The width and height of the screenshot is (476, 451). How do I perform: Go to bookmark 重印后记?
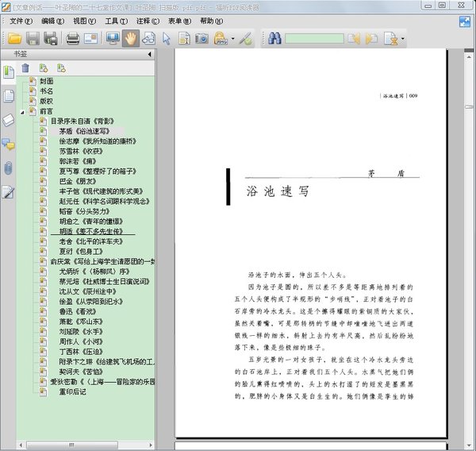72,392
